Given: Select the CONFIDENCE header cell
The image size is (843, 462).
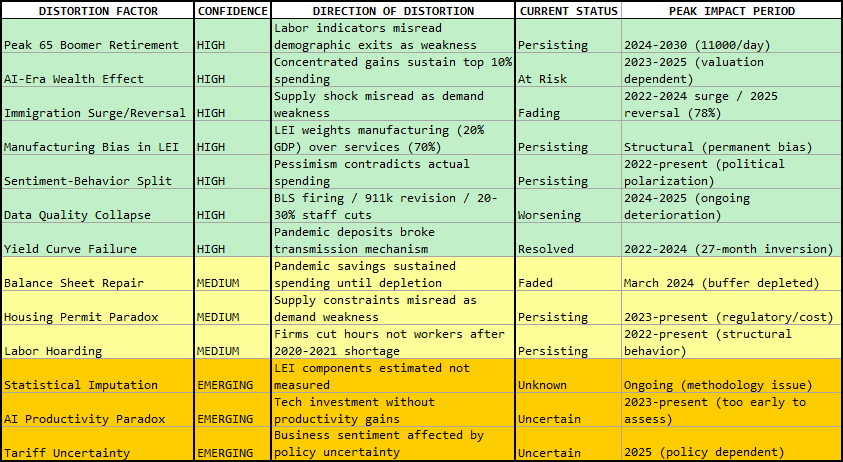Looking at the screenshot, I should coord(232,10).
